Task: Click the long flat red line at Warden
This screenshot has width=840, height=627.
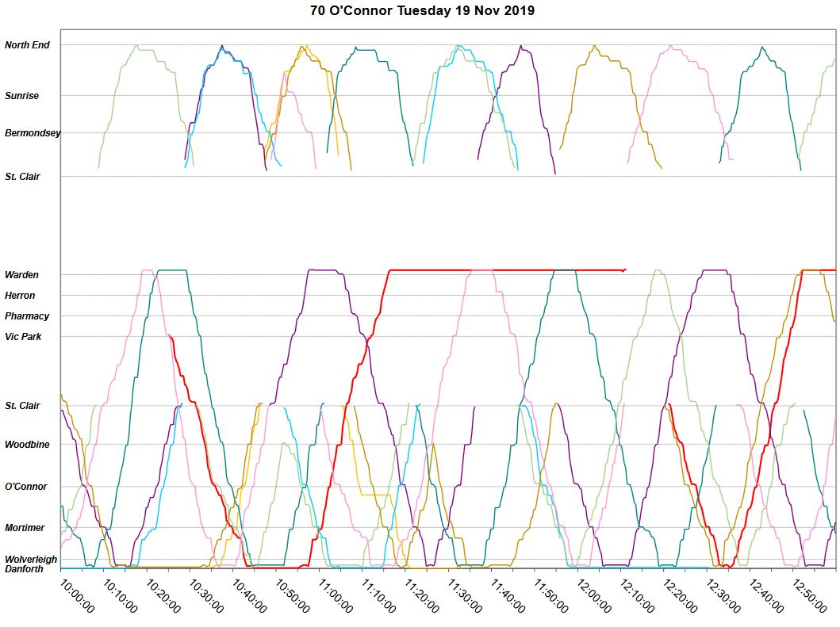Action: pyautogui.click(x=508, y=270)
